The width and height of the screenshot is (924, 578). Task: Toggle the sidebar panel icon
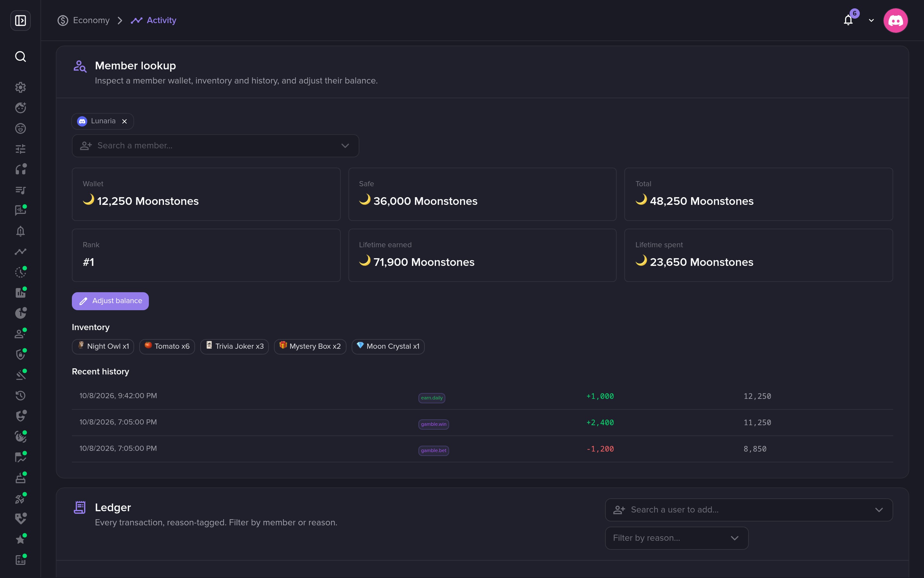[20, 20]
